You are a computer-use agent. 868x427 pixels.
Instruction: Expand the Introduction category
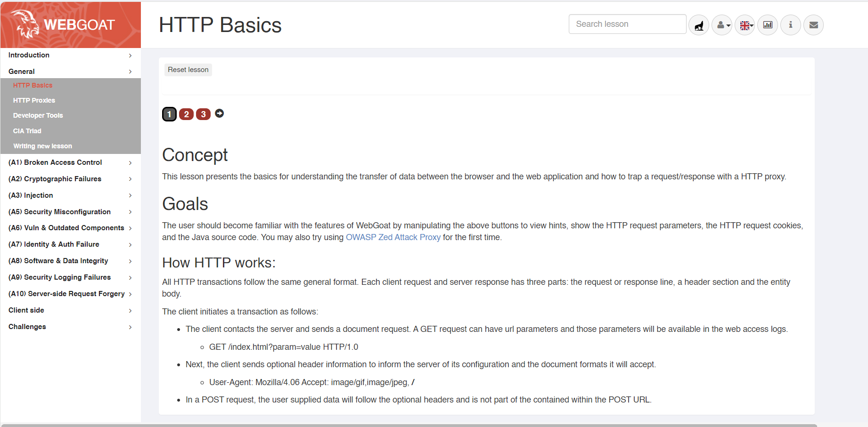tap(70, 55)
